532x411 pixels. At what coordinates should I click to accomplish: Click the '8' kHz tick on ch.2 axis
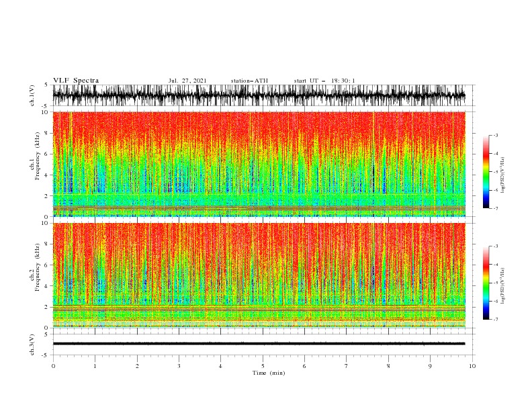click(48, 244)
